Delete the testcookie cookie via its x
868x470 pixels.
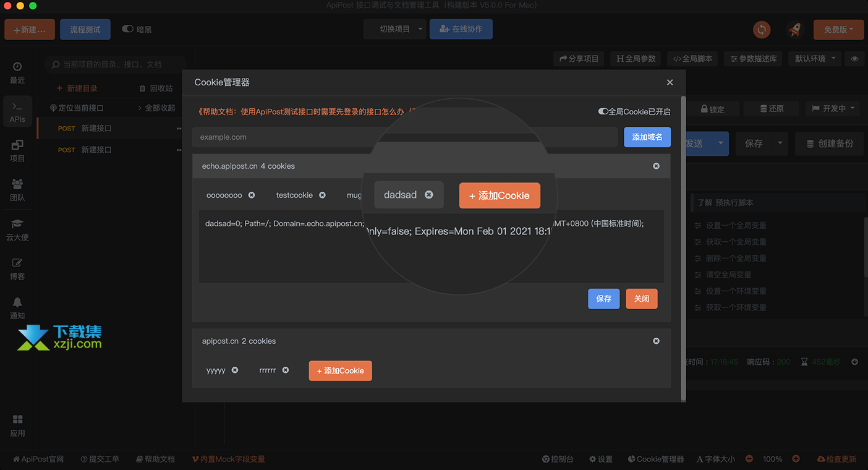[x=322, y=195]
